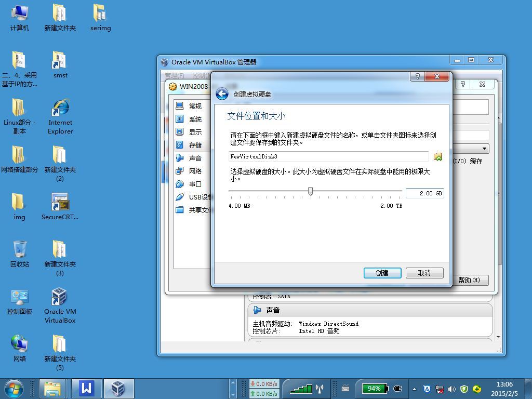Click the disk size slider handle
This screenshot has height=399, width=532.
[311, 191]
